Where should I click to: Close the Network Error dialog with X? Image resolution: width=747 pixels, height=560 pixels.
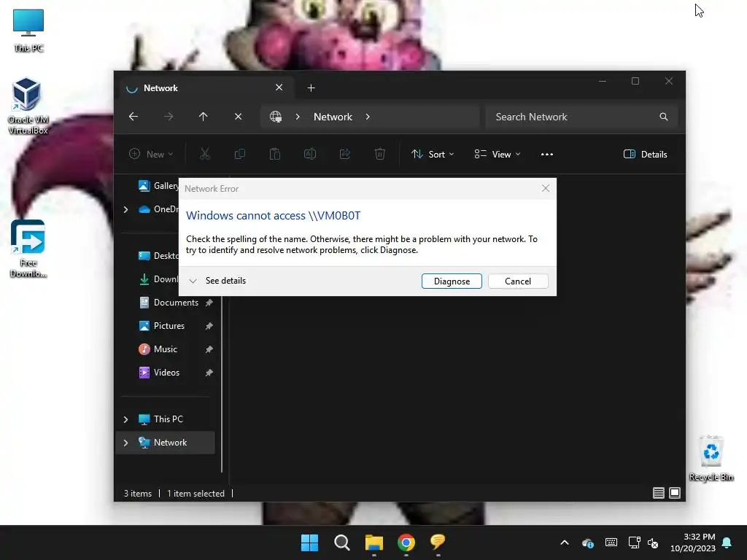(546, 189)
